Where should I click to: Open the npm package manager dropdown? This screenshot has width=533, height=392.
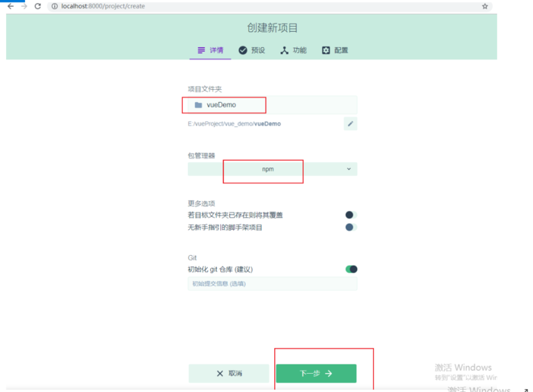[268, 169]
